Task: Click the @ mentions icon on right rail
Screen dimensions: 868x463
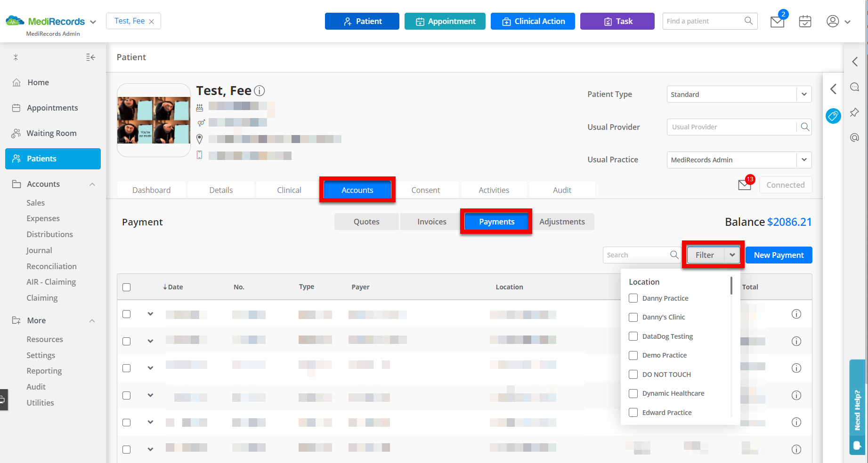Action: (854, 138)
